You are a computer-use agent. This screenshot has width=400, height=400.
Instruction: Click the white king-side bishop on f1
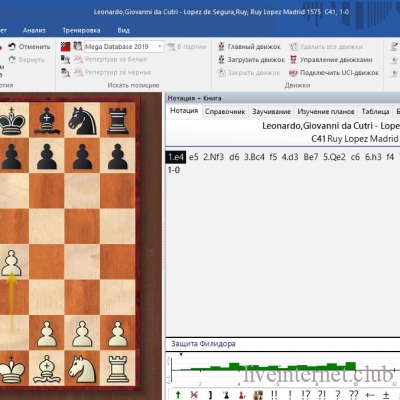pyautogui.click(x=47, y=369)
